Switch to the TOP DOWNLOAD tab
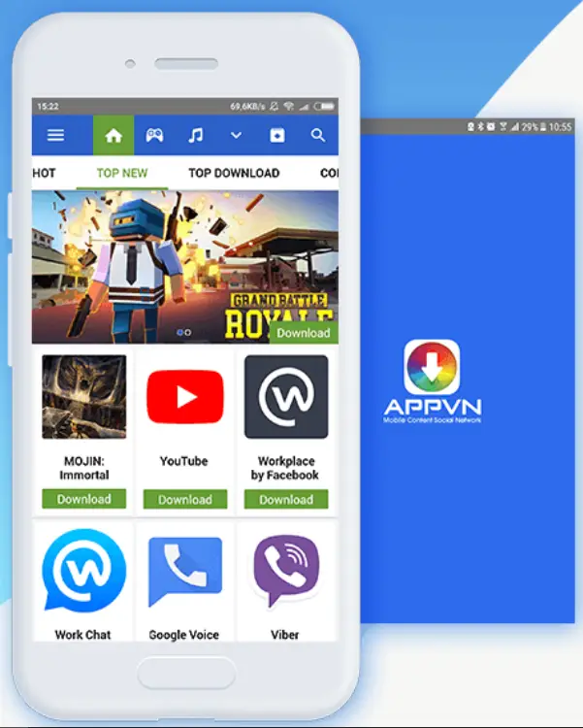583x728 pixels. pyautogui.click(x=234, y=173)
